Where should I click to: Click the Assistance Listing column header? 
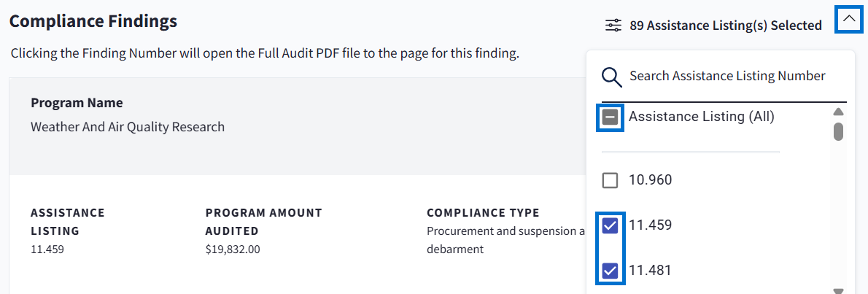[x=67, y=222]
